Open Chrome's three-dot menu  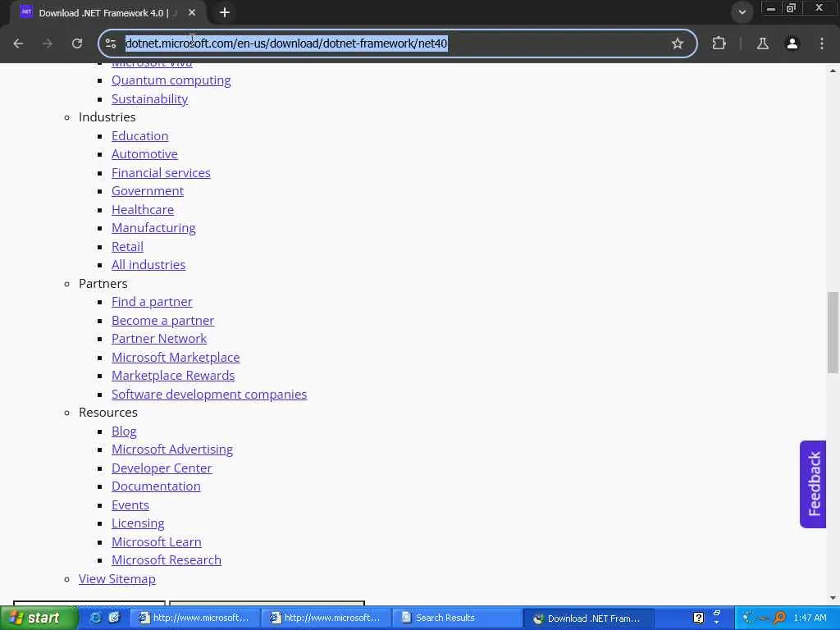(822, 43)
